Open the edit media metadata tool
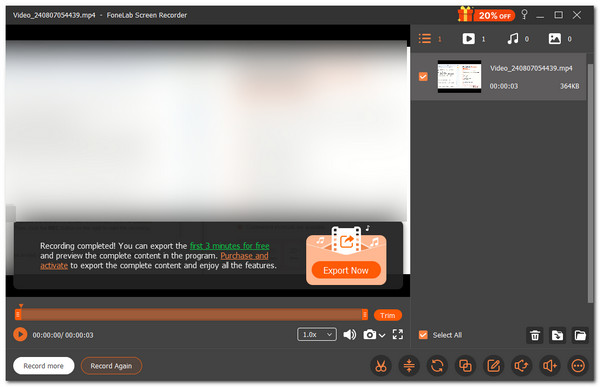This screenshot has height=387, width=600. pos(494,366)
